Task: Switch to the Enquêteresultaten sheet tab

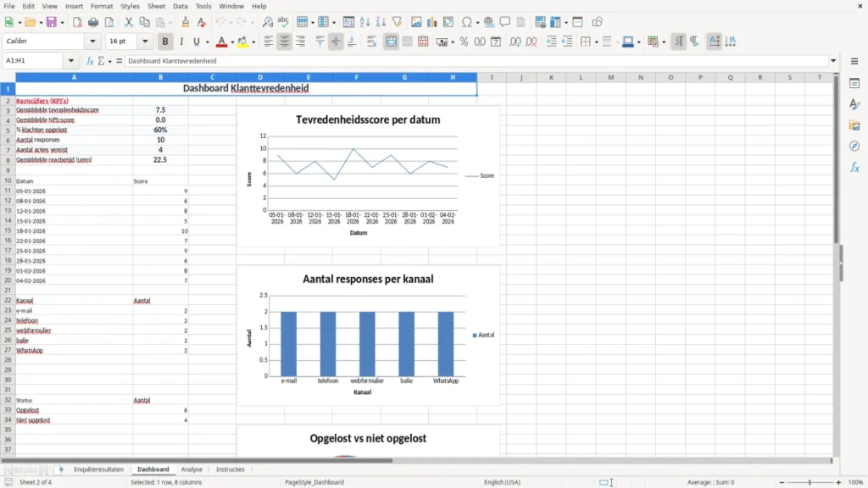Action: [x=98, y=469]
